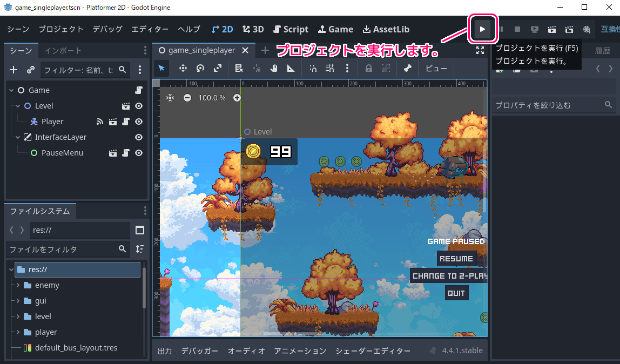The image size is (620, 364).
Task: Select the Pan Mode hand tool
Action: coord(274,69)
